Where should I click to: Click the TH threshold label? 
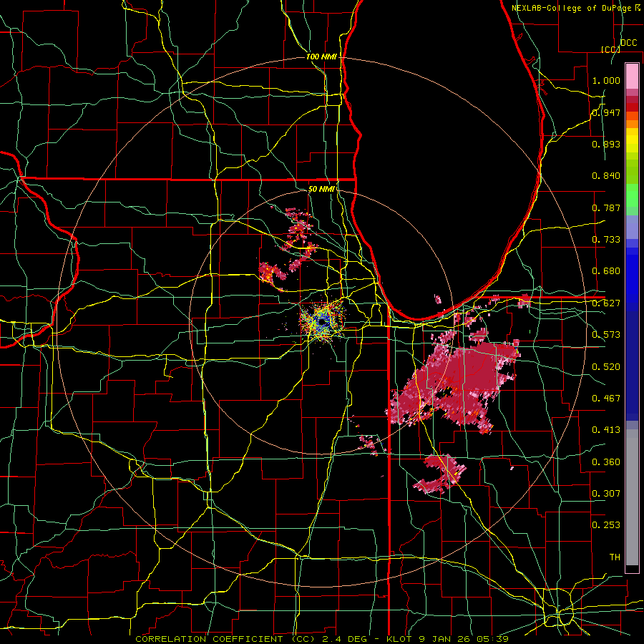[615, 557]
